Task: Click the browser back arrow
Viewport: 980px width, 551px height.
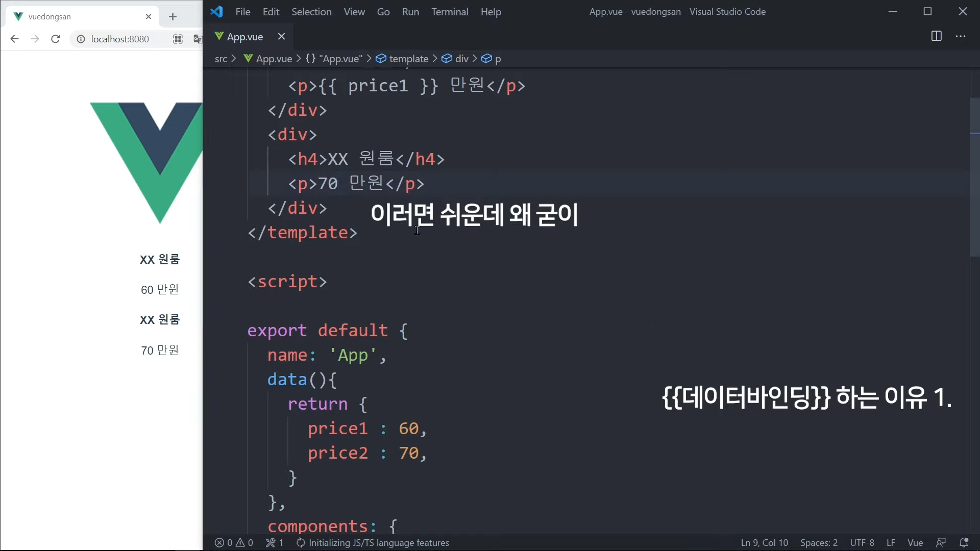Action: pyautogui.click(x=14, y=39)
